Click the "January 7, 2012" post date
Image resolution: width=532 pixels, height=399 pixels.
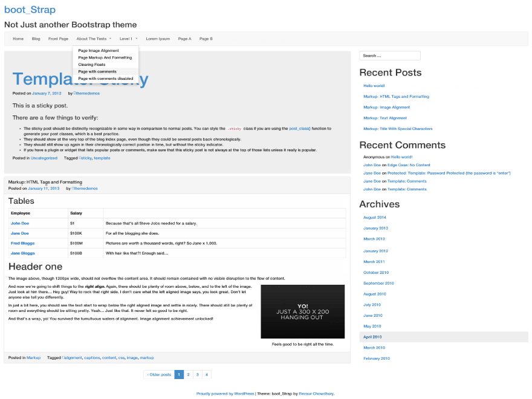click(x=47, y=93)
